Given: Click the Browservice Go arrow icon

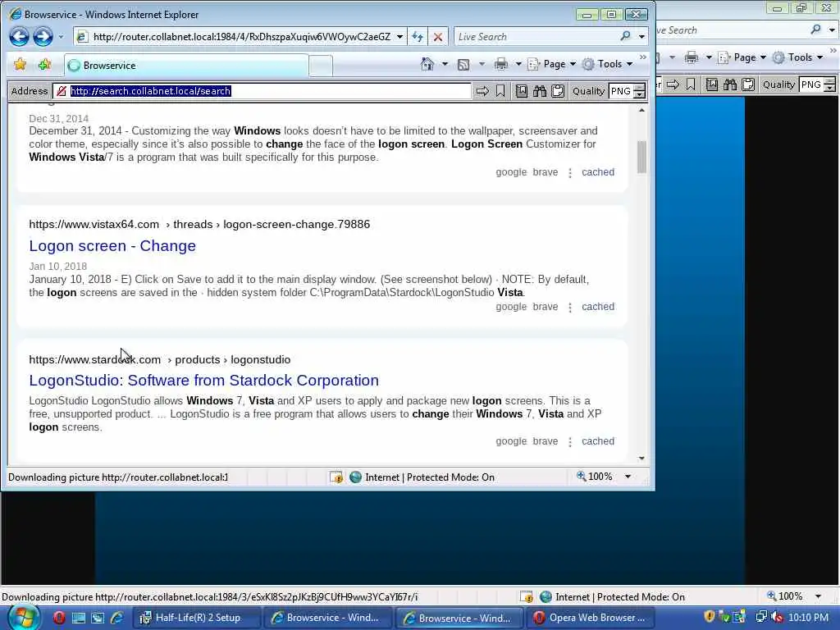Looking at the screenshot, I should click(x=482, y=91).
